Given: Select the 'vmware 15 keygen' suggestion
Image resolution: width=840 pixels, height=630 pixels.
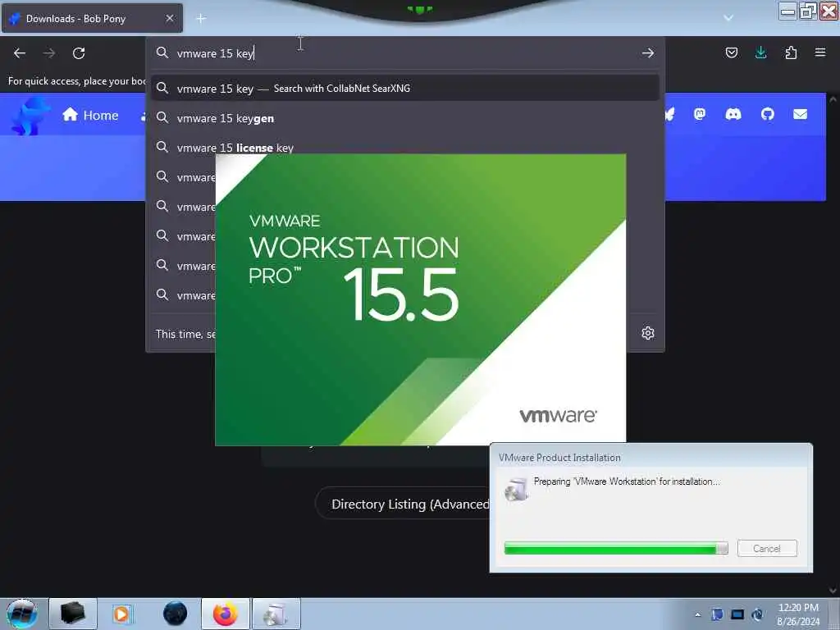Looking at the screenshot, I should coord(404,118).
